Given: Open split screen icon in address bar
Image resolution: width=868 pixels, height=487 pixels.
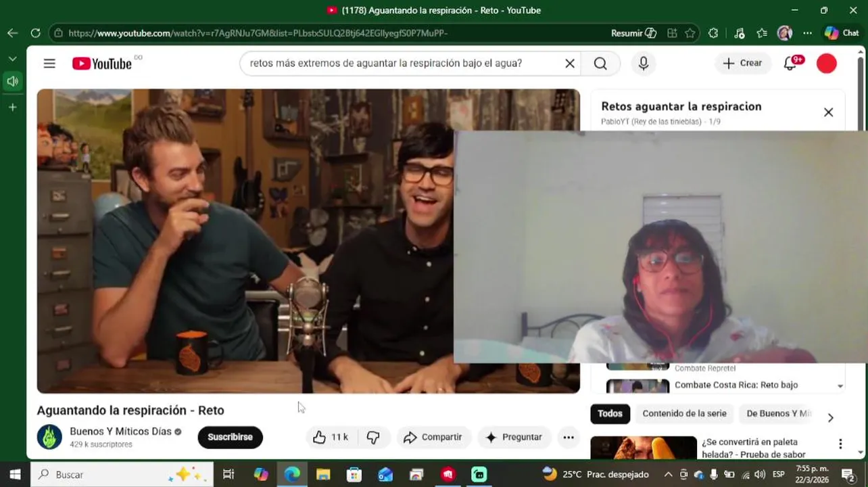Looking at the screenshot, I should tap(672, 33).
